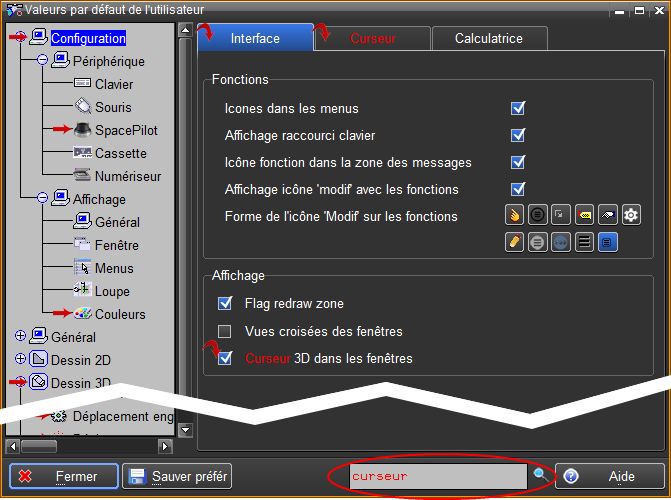This screenshot has height=500, width=671.
Task: Click the magnifier search icon beside search field
Action: [x=540, y=476]
